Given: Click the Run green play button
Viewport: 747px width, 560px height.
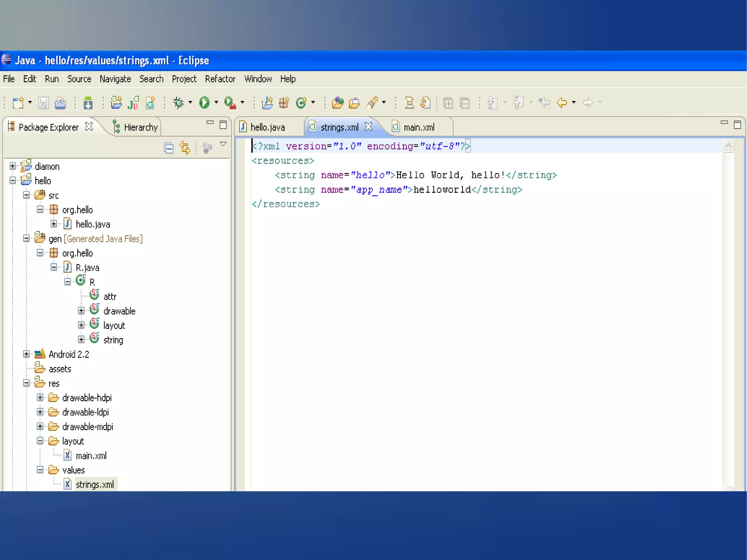Looking at the screenshot, I should point(204,103).
